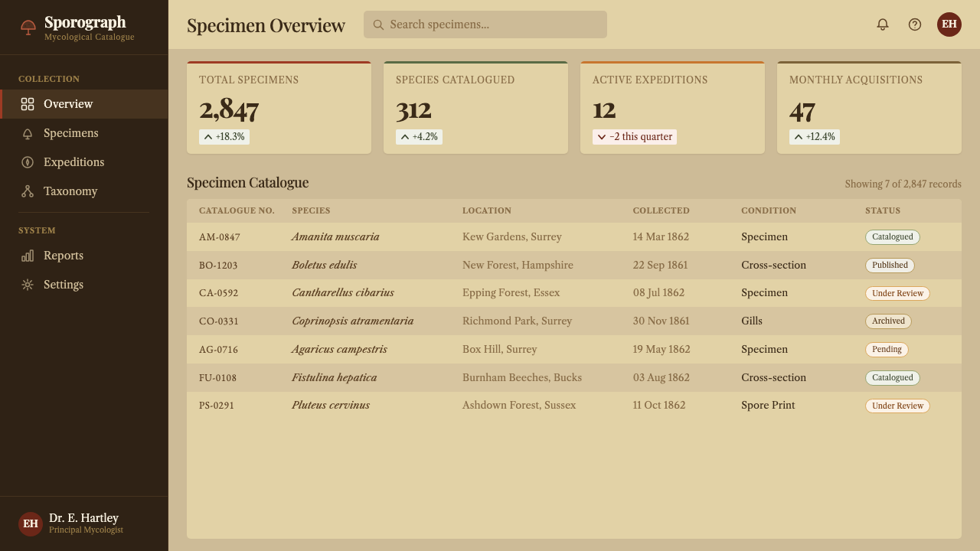
Task: Select catalogue number AM-0847
Action: tap(220, 237)
